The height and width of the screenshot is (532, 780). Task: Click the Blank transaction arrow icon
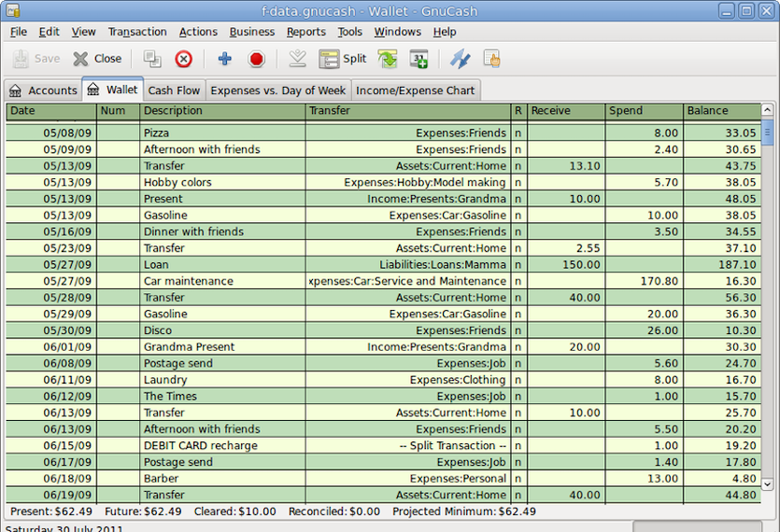[297, 59]
